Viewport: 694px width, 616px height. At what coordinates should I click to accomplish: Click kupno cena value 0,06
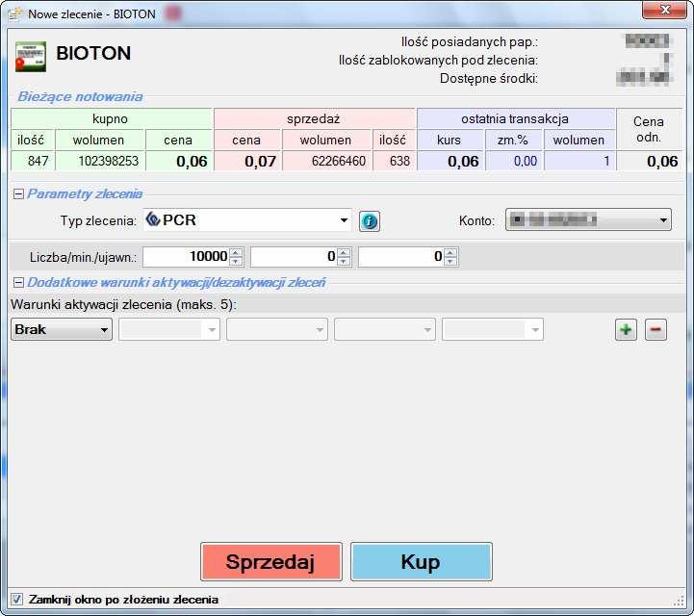(x=192, y=161)
